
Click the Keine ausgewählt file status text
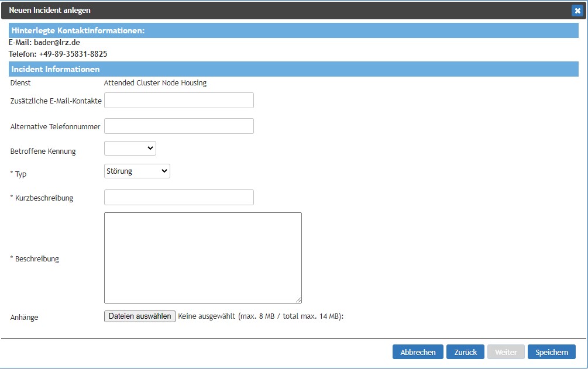coord(206,316)
